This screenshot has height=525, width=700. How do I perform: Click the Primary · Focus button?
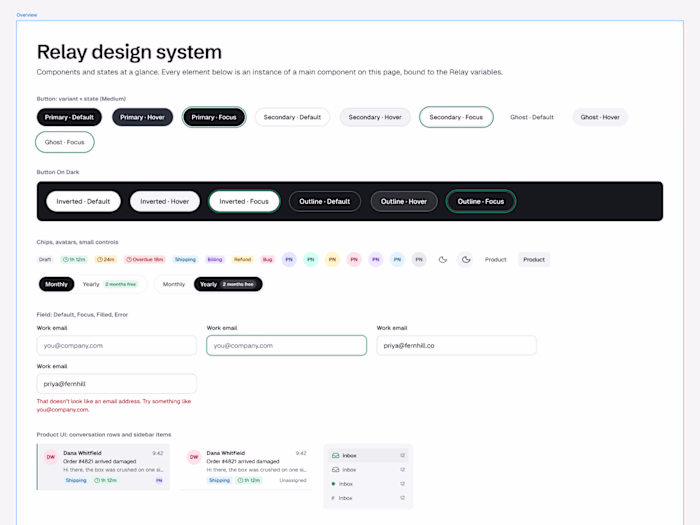214,117
